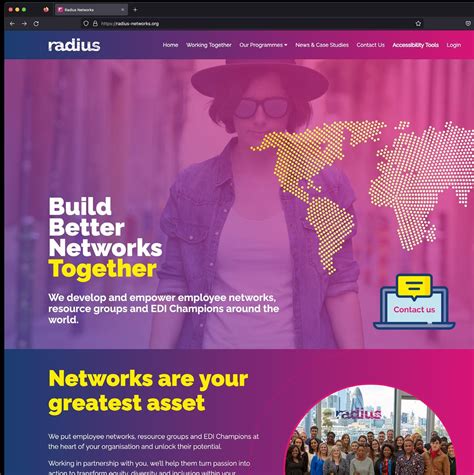Open a new tab with plus icon

pos(135,10)
